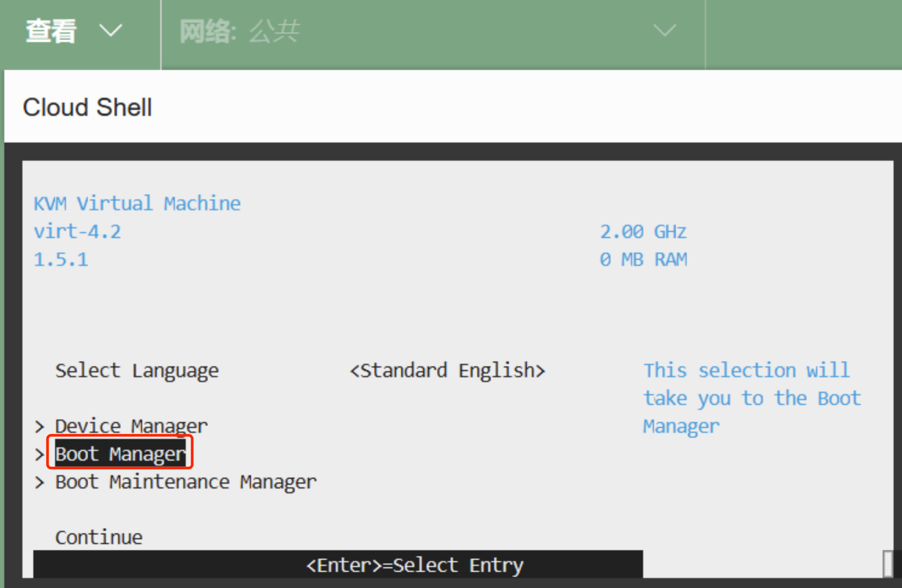Viewport: 902px width, 588px height.
Task: Select Continue to proceed booting
Action: point(98,537)
